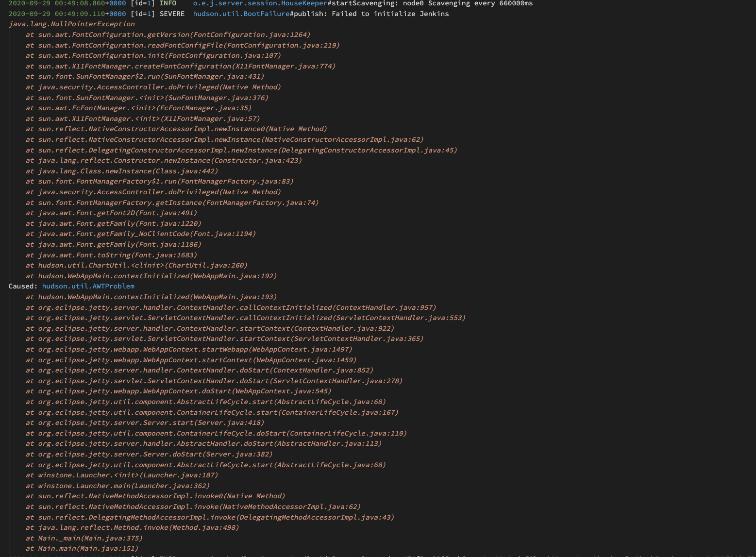Click the winstone.Launcher.<init> stack frame
The image size is (756, 557).
click(122, 475)
